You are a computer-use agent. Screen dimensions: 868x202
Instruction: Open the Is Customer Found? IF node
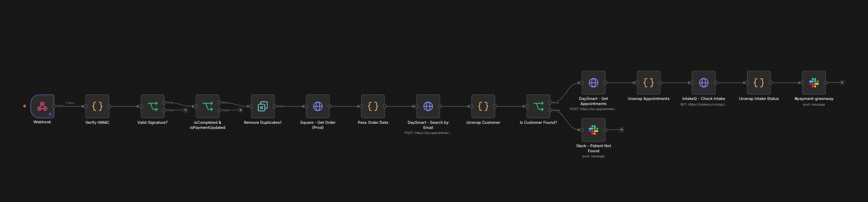tap(538, 106)
